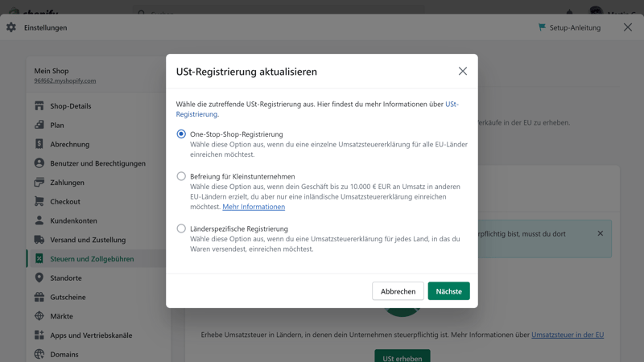Click the Abrechnung billing icon
This screenshot has width=644, height=362.
click(39, 144)
